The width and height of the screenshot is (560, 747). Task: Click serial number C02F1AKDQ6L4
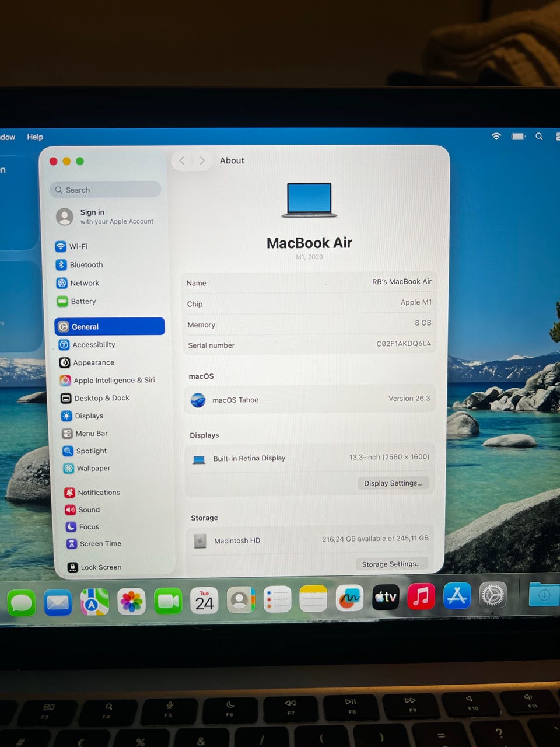[404, 344]
